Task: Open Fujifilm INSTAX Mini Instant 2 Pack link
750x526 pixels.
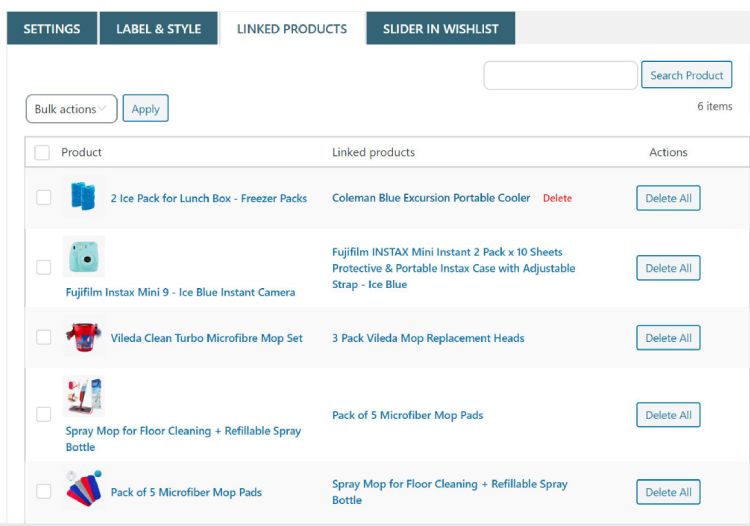Action: [x=447, y=252]
